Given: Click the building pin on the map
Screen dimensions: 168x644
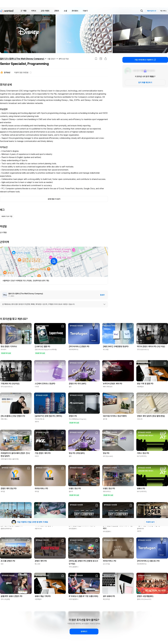Looking at the screenshot, I should coord(54,261).
